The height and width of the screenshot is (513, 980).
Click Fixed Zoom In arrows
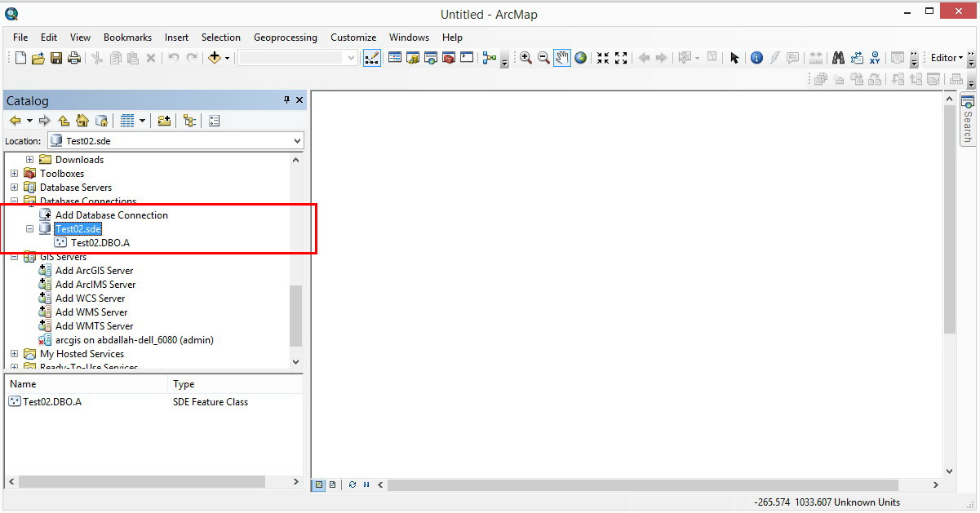(603, 58)
